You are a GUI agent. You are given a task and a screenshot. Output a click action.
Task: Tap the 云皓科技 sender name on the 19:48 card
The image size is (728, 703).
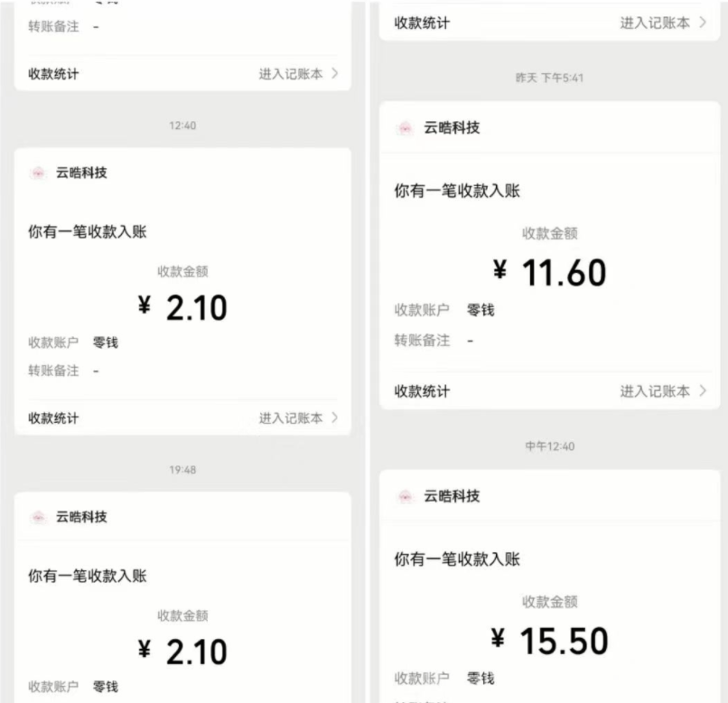(x=81, y=517)
